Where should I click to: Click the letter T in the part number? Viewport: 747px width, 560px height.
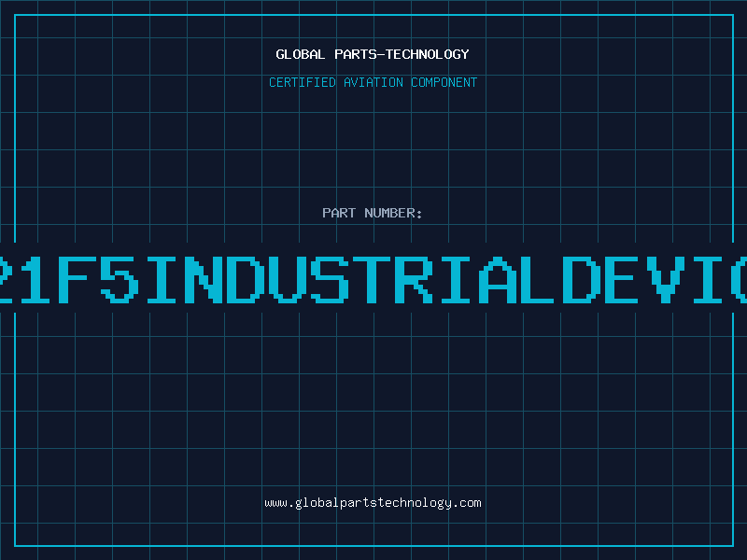coord(368,279)
